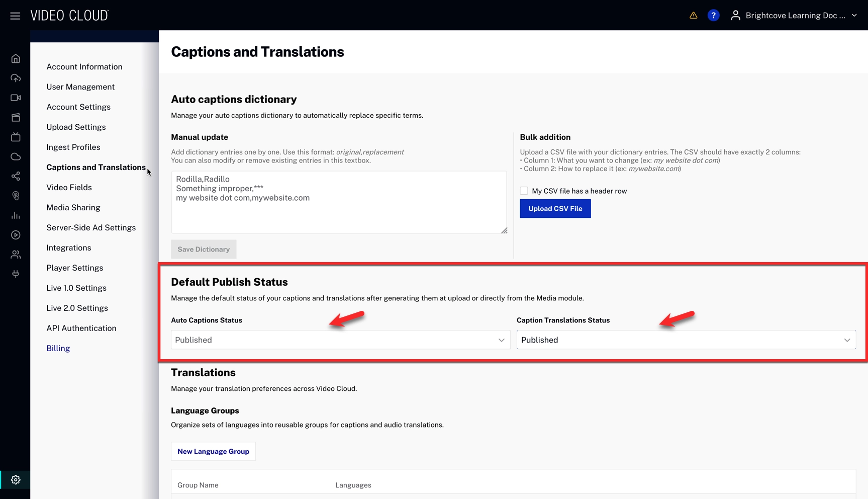Open the Social share icon in sidebar
The width and height of the screenshot is (868, 499).
coord(16,176)
